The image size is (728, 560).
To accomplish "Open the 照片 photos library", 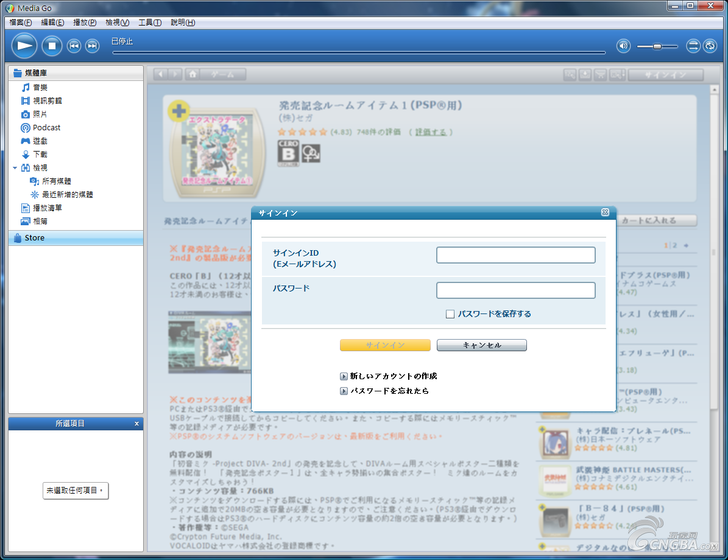I will (x=40, y=114).
